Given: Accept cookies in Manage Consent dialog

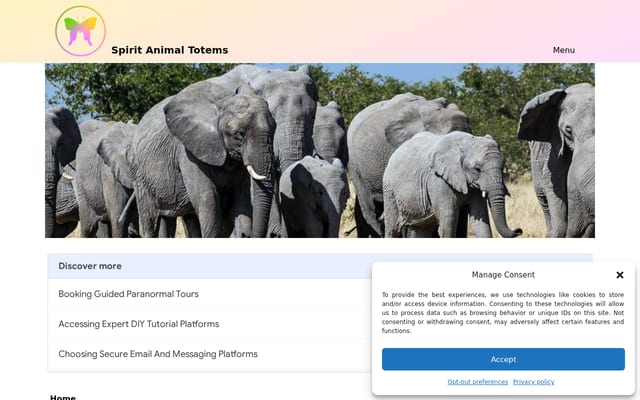Looking at the screenshot, I should pyautogui.click(x=503, y=359).
